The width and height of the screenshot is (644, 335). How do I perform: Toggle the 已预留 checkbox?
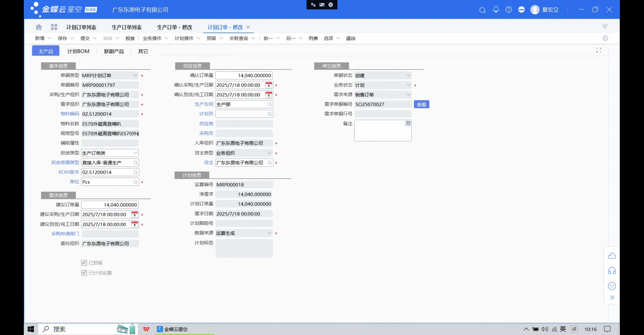[84, 263]
